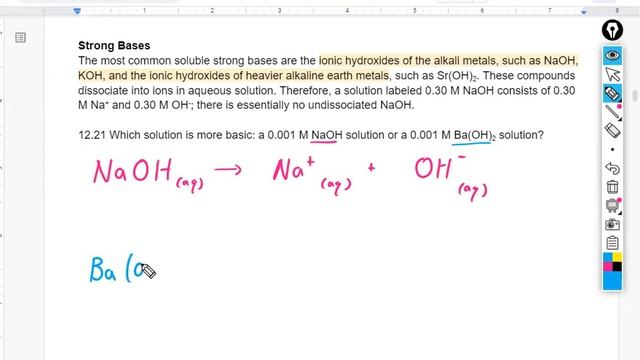Choose the line drawing tool
The height and width of the screenshot is (360, 640).
[x=612, y=112]
